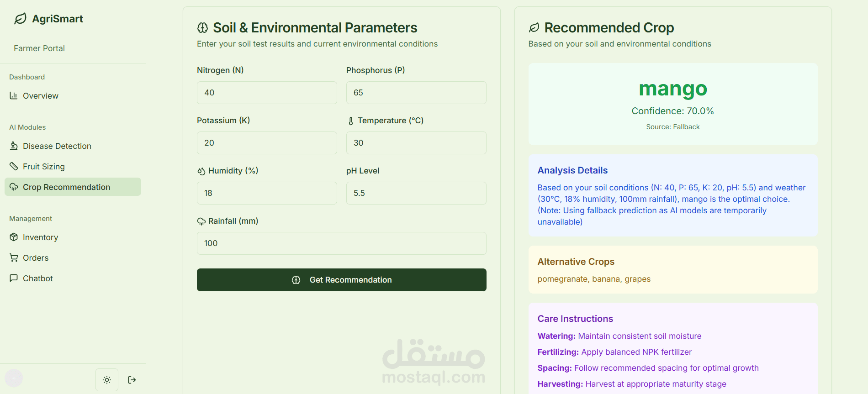This screenshot has height=394, width=868.
Task: Click the logout arrow icon
Action: [132, 380]
